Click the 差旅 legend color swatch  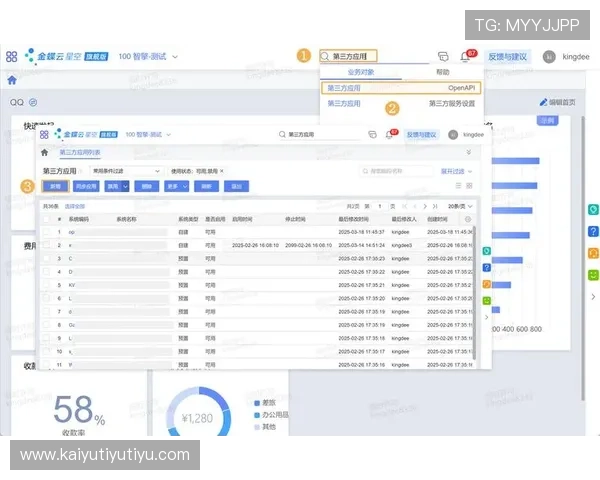pos(257,403)
